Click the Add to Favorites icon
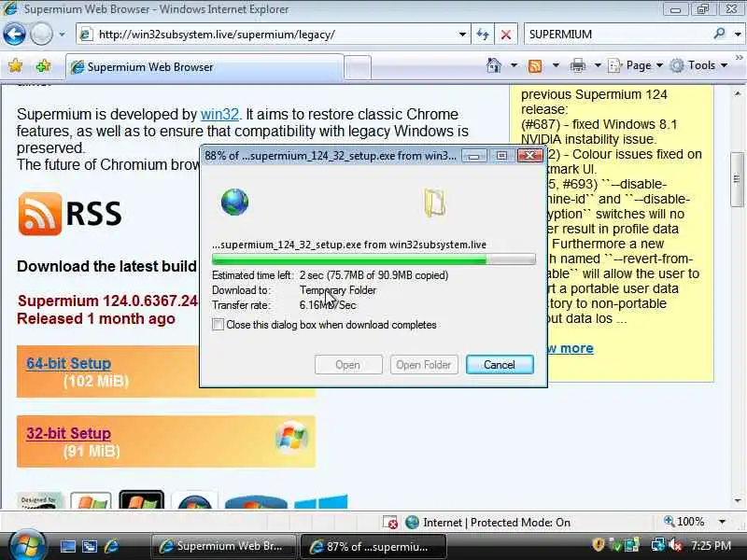Image resolution: width=747 pixels, height=560 pixels. pos(43,65)
